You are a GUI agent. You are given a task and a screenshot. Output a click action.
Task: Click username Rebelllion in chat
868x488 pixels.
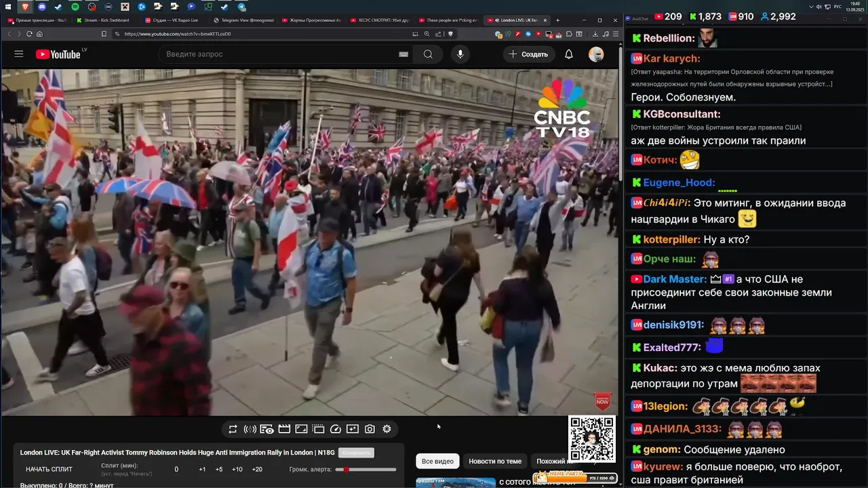tap(669, 38)
